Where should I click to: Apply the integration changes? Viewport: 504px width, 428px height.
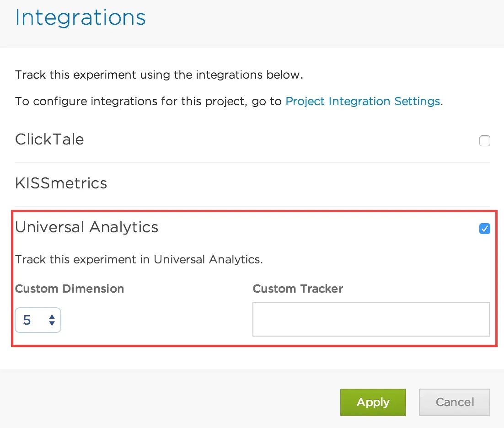(x=373, y=402)
